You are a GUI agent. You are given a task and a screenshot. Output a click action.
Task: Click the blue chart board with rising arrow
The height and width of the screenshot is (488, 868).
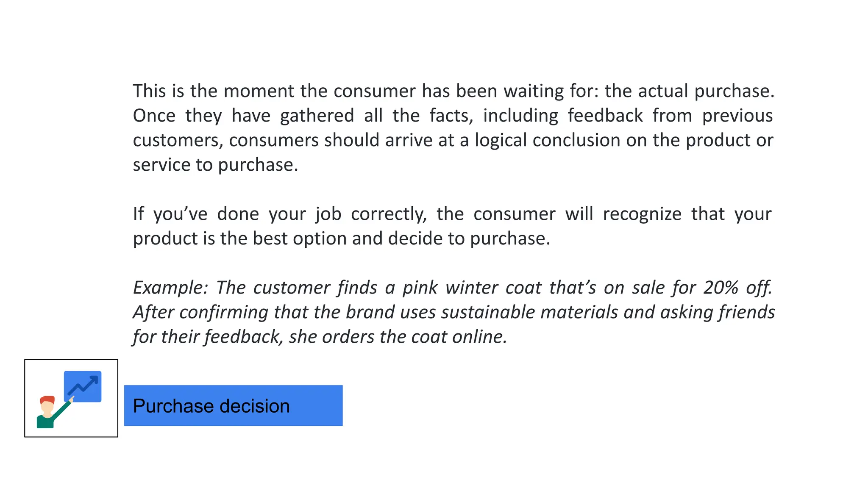pyautogui.click(x=83, y=386)
